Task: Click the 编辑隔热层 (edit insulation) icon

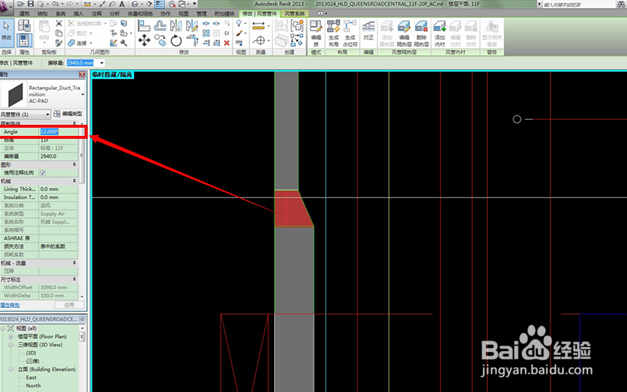Action: pyautogui.click(x=404, y=33)
